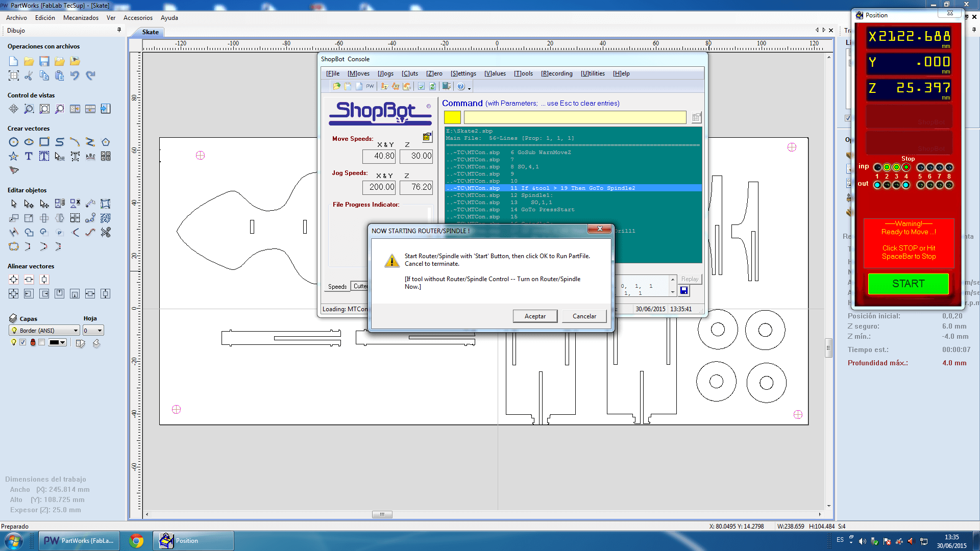The width and height of the screenshot is (980, 551).
Task: Click the paste icon beside Command input field
Action: [696, 118]
